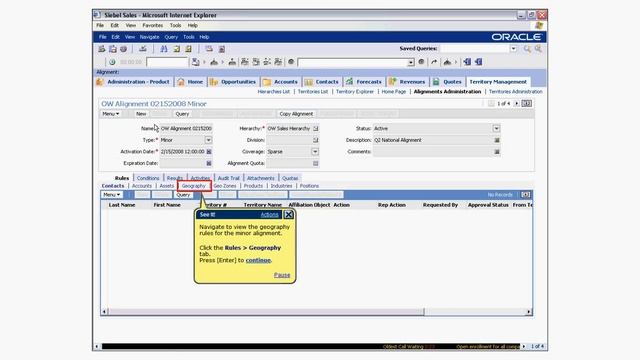This screenshot has height=360, width=640.
Task: Open the rules list Menu dropdown
Action: pyautogui.click(x=111, y=195)
